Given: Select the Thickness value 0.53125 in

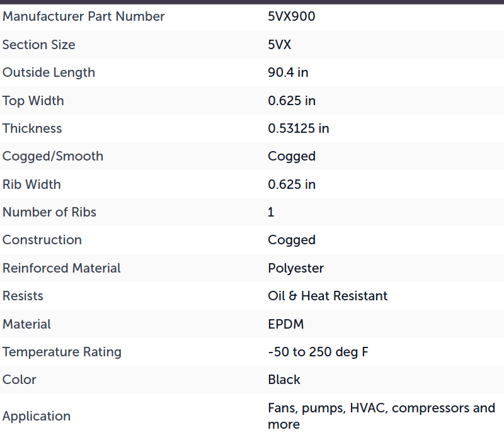Looking at the screenshot, I should (299, 128).
